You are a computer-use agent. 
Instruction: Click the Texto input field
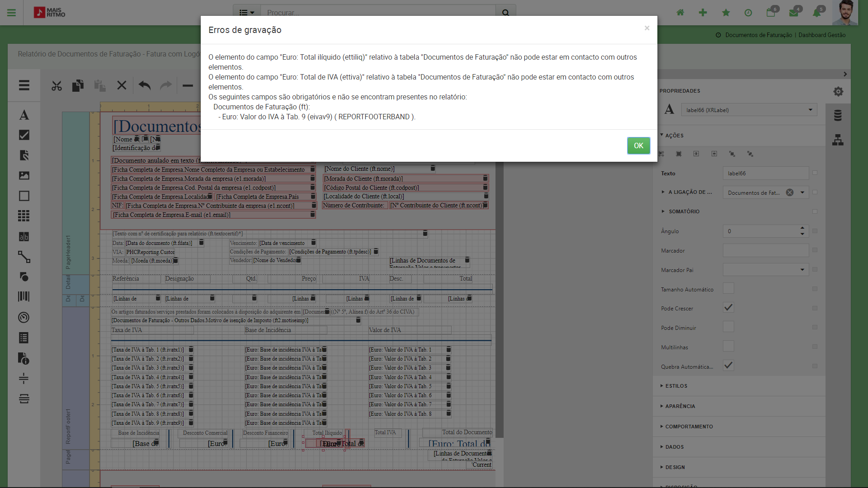[765, 173]
